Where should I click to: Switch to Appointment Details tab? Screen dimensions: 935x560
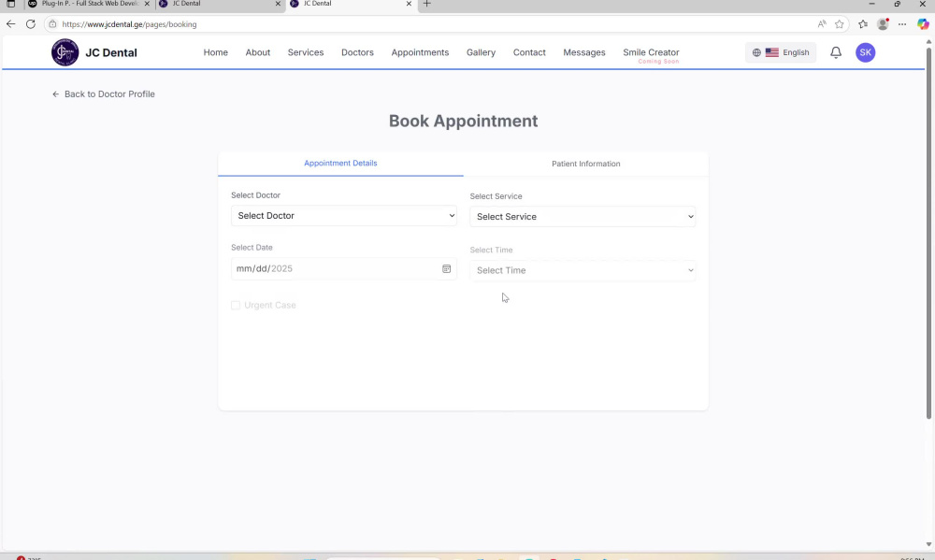[x=340, y=164]
